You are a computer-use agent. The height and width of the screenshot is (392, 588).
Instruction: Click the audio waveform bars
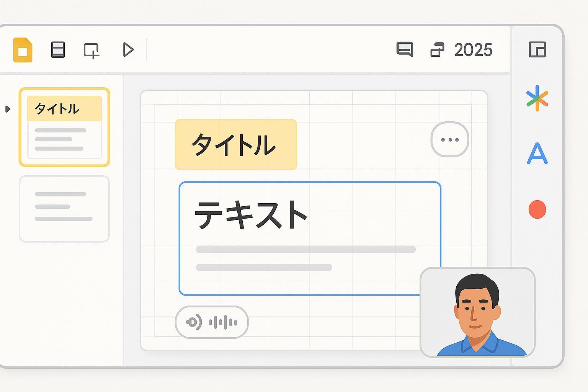click(223, 322)
